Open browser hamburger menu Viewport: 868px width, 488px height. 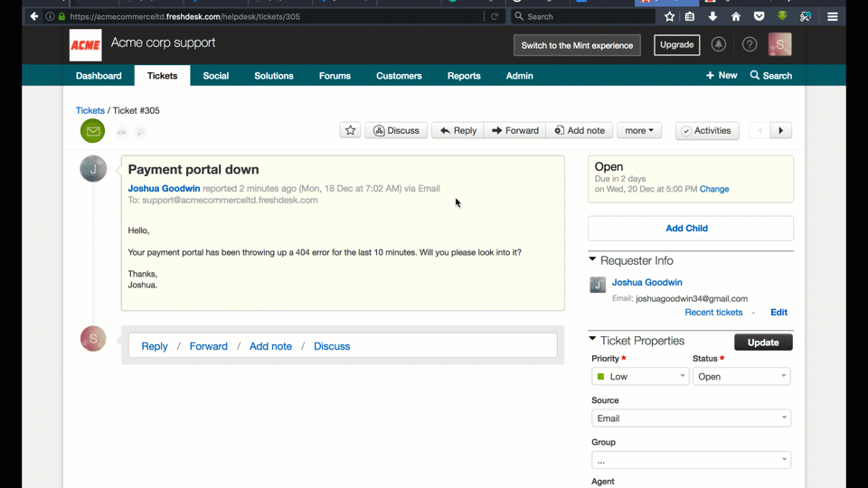click(x=833, y=16)
